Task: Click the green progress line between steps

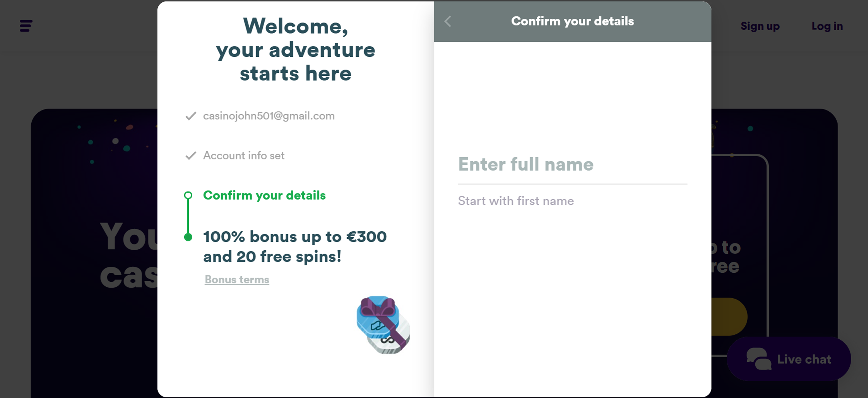Action: tap(188, 216)
